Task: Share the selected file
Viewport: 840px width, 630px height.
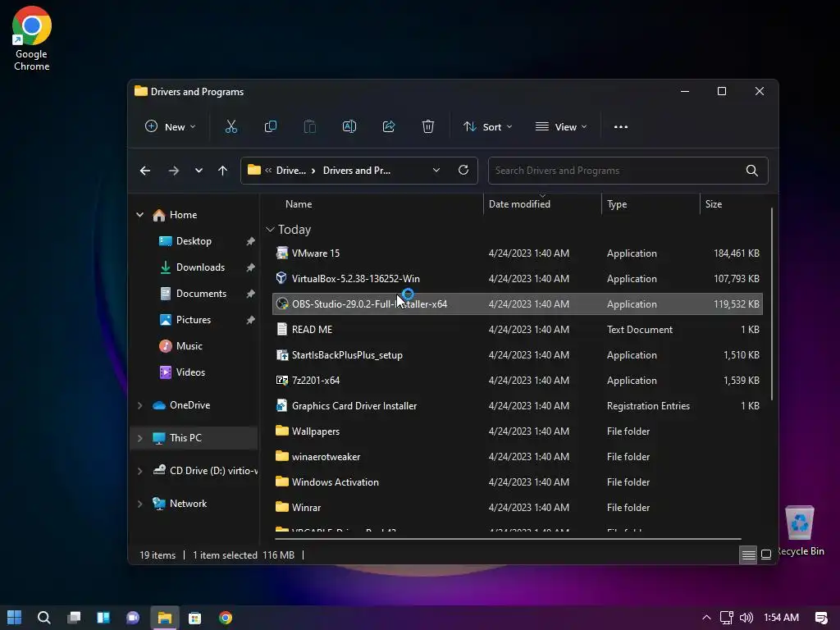Action: [389, 127]
